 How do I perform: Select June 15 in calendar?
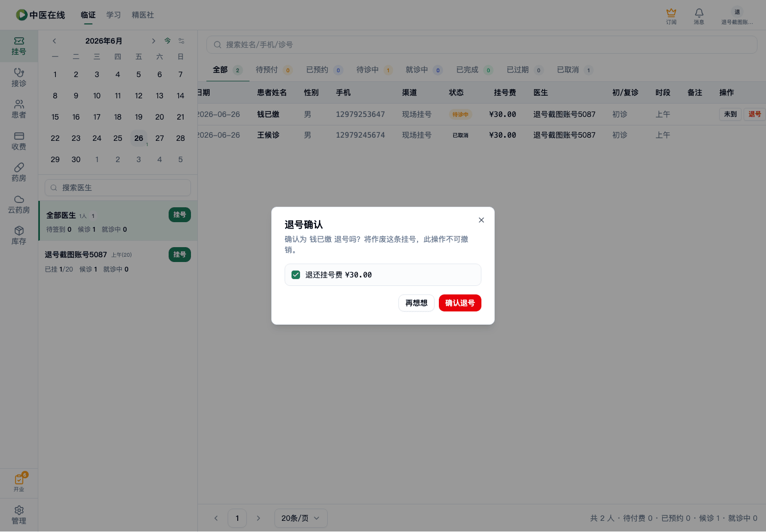coord(55,117)
